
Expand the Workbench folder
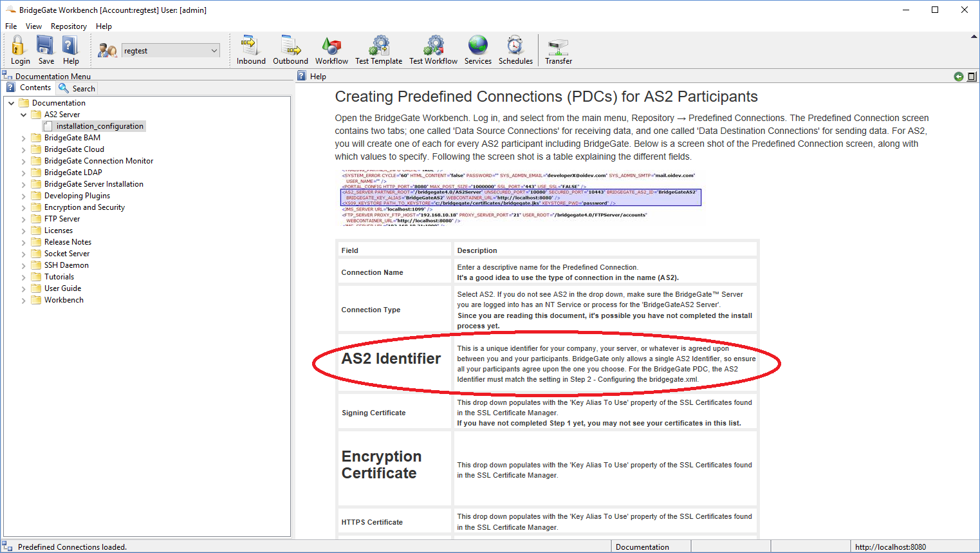24,300
